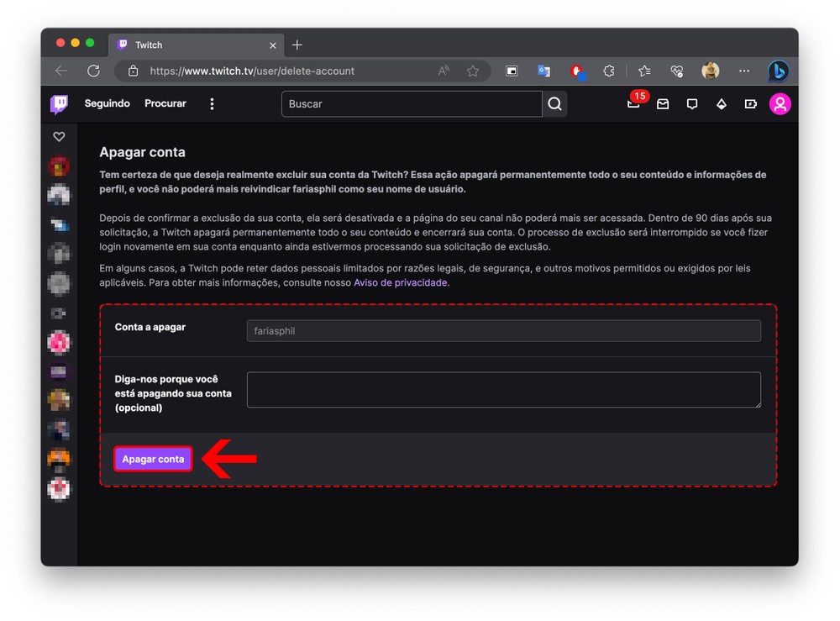Click the deletion reason text area
This screenshot has height=621, width=840.
pos(503,390)
